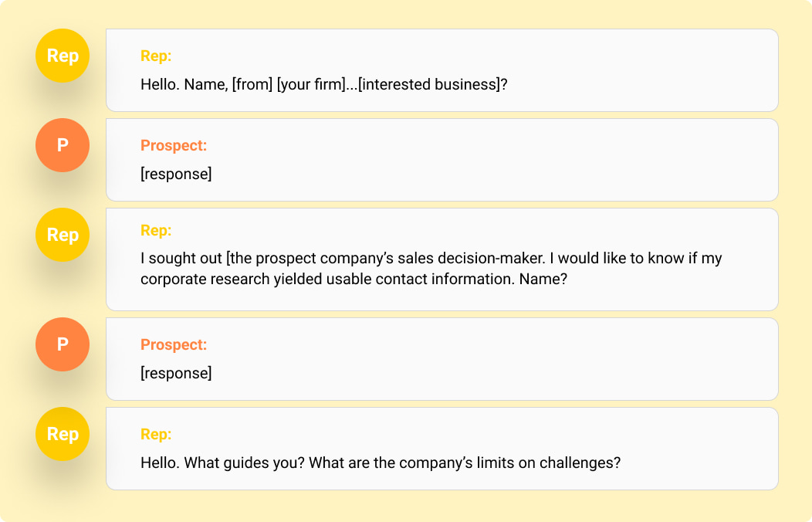Select the first 'Prospect:' speaker label
This screenshot has height=522, width=812.
point(174,145)
